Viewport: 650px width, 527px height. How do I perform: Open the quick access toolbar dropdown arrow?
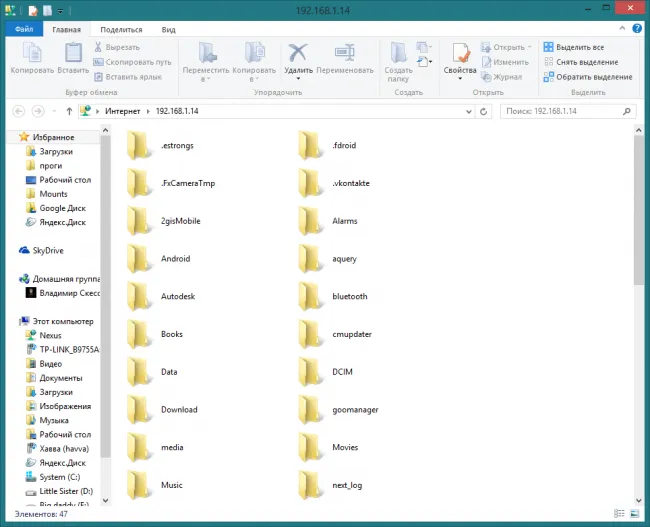[x=60, y=11]
